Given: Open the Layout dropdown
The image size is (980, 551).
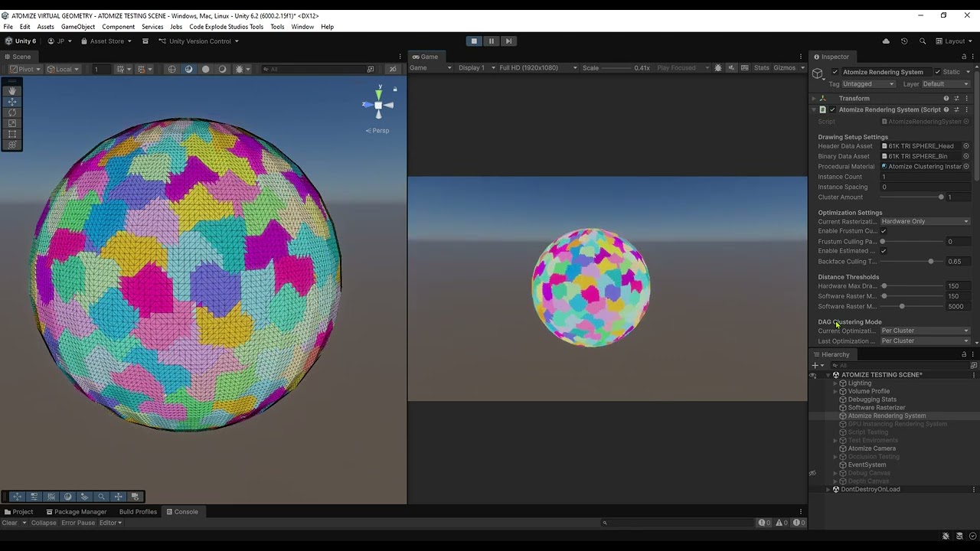Looking at the screenshot, I should pyautogui.click(x=955, y=41).
